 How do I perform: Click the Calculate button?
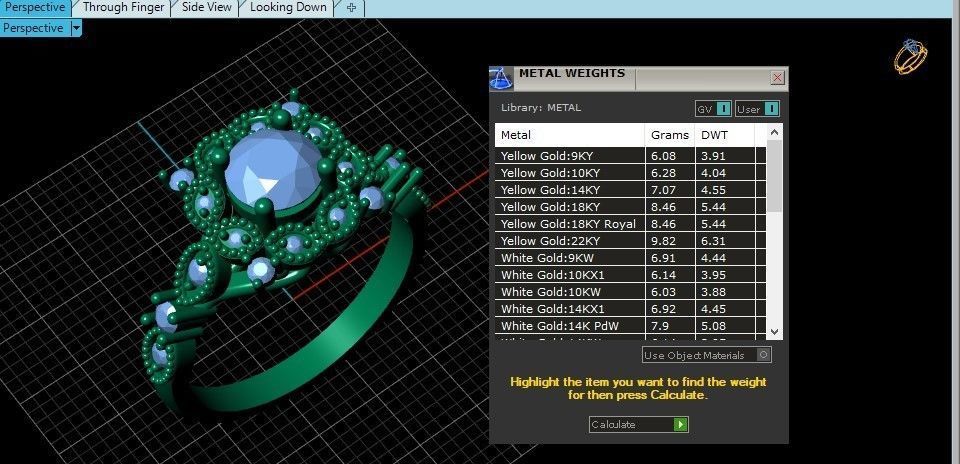point(639,424)
